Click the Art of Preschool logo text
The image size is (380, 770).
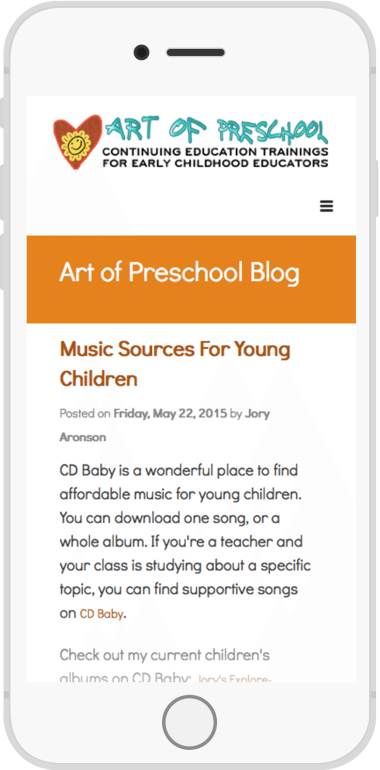(217, 129)
